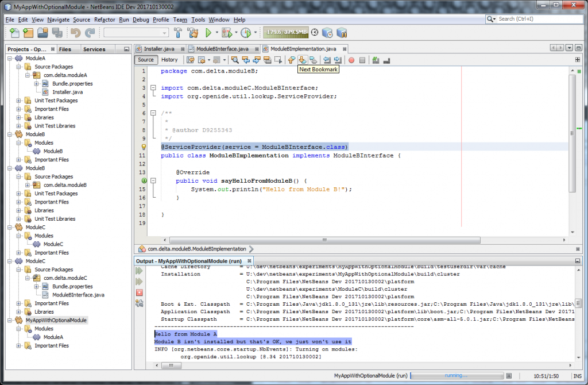Toggle Bookmark on current line

pos(313,60)
